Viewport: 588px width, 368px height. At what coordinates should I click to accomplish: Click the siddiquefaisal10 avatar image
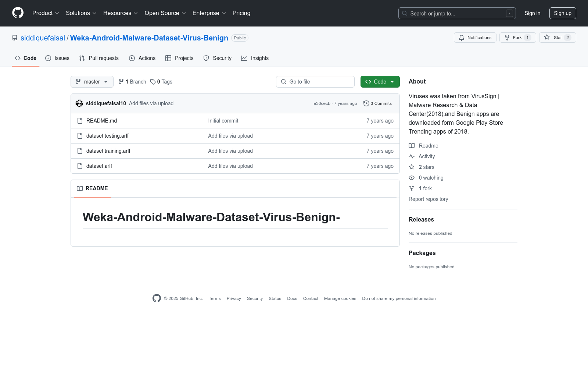click(79, 103)
